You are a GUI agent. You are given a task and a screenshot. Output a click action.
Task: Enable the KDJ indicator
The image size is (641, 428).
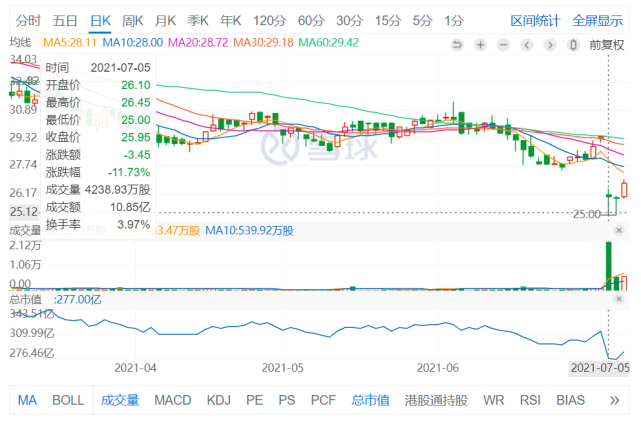tap(219, 400)
